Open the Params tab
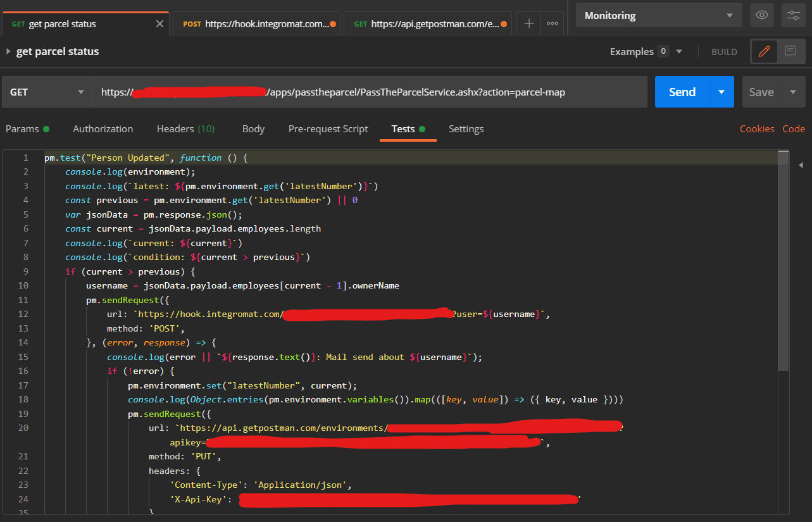 [x=27, y=129]
